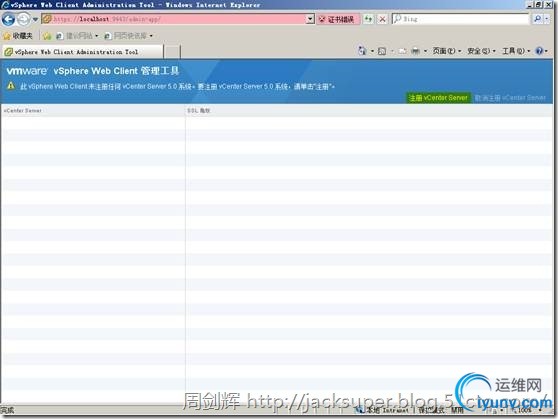This screenshot has width=558, height=419.
Task: Click the green Register vCenter Server button
Action: (438, 98)
